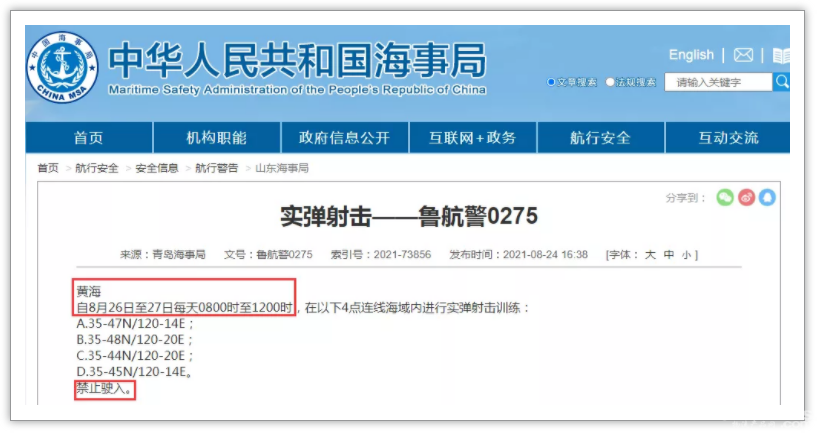The width and height of the screenshot is (818, 434).
Task: Go to 航行警告 in breadcrumb
Action: pyautogui.click(x=217, y=168)
